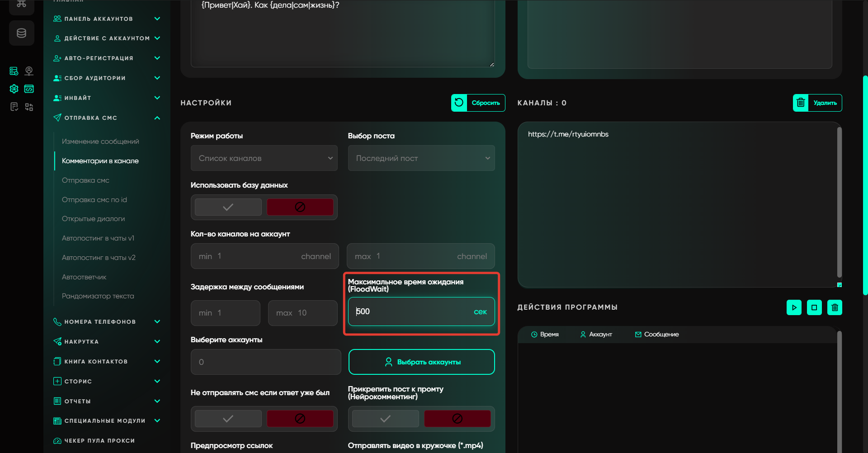Click the code window icon in left rail
The height and width of the screenshot is (453, 868).
coord(29,89)
